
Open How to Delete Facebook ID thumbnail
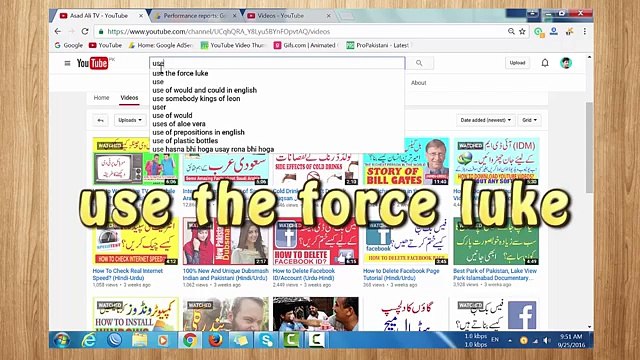(x=316, y=241)
